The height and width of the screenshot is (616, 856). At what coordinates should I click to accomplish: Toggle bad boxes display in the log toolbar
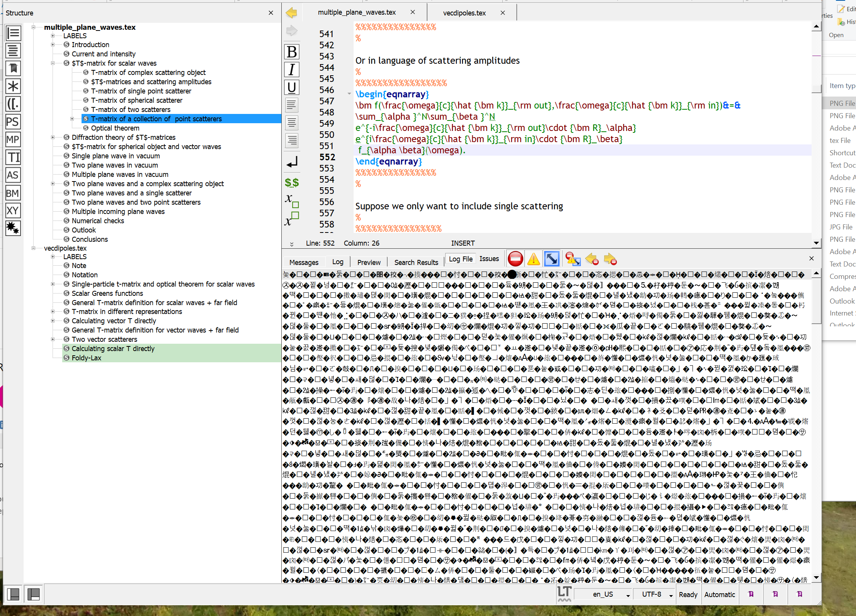551,259
